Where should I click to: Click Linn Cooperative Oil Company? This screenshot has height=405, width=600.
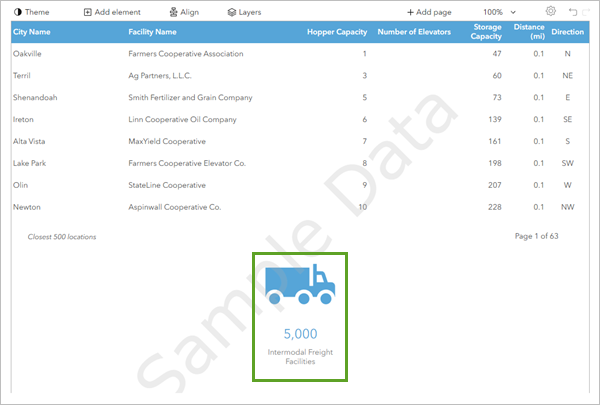[x=182, y=119]
